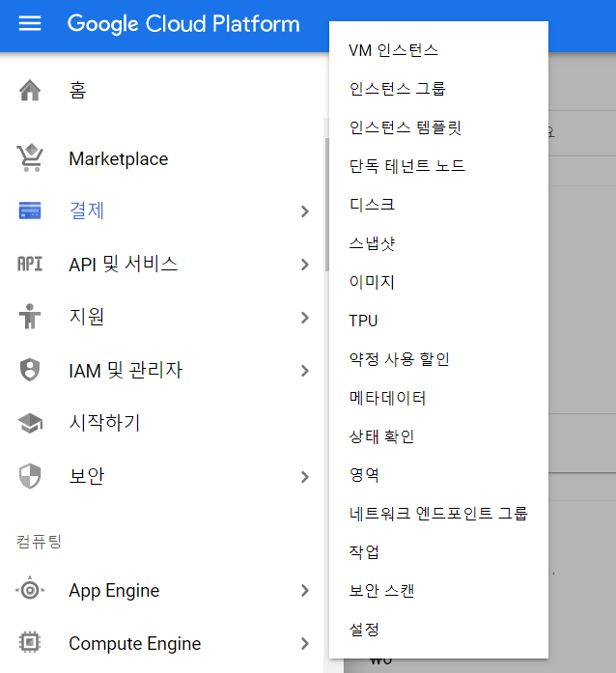Expand the API 및 서비스 chevron
The height and width of the screenshot is (673, 616).
tap(305, 265)
